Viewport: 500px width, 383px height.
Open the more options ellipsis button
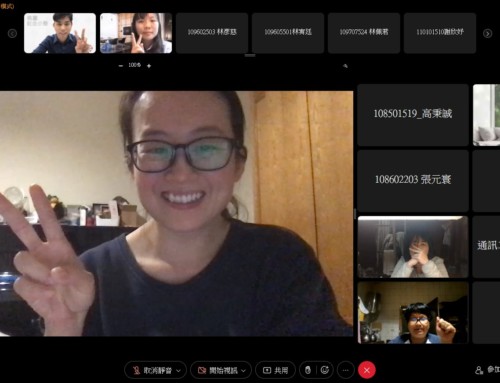click(x=346, y=370)
